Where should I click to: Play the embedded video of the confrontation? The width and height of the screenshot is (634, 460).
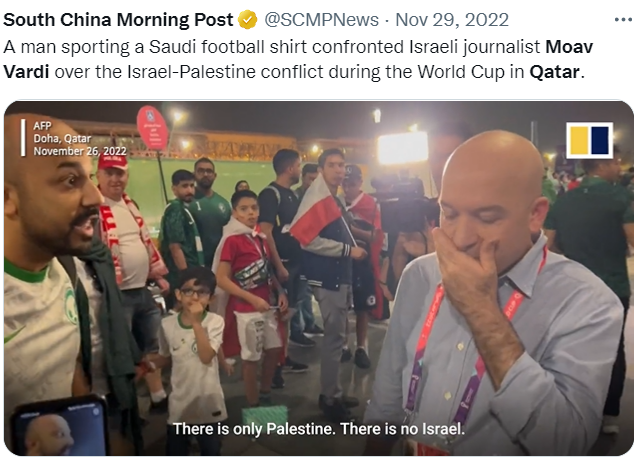coord(319,278)
